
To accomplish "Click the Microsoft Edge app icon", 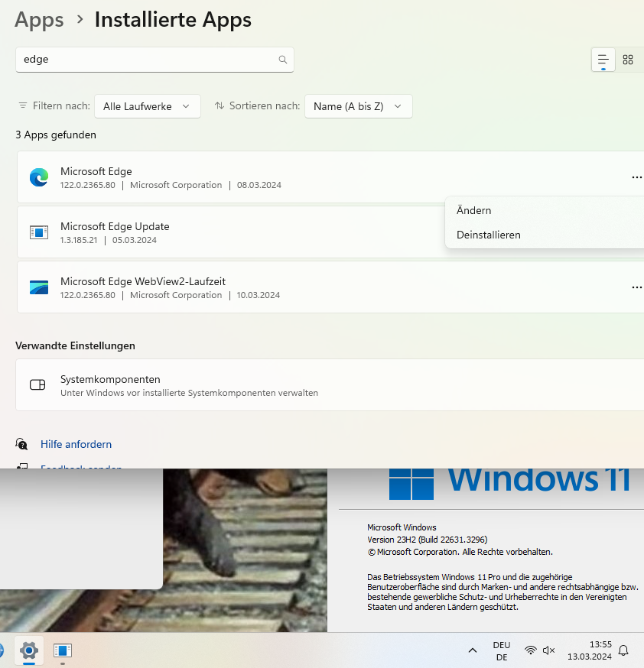I will 39,177.
